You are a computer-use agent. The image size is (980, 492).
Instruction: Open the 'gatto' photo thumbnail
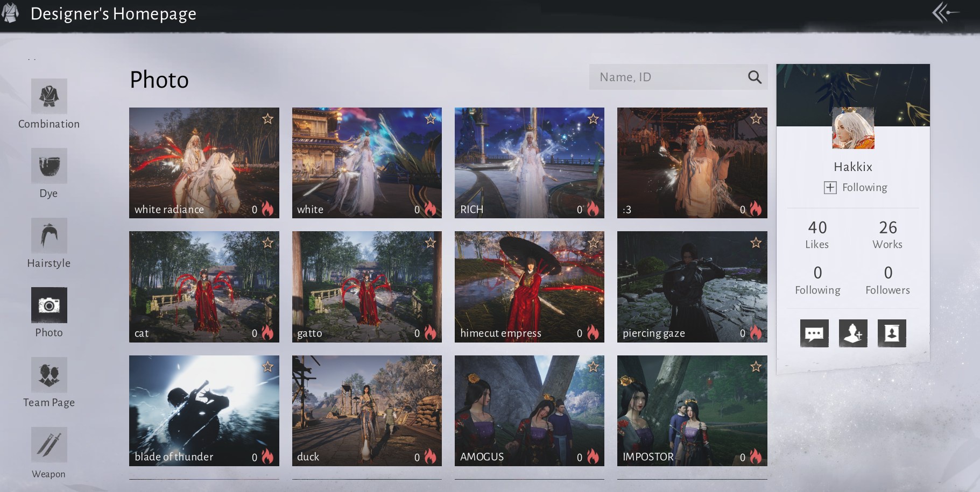pos(367,287)
